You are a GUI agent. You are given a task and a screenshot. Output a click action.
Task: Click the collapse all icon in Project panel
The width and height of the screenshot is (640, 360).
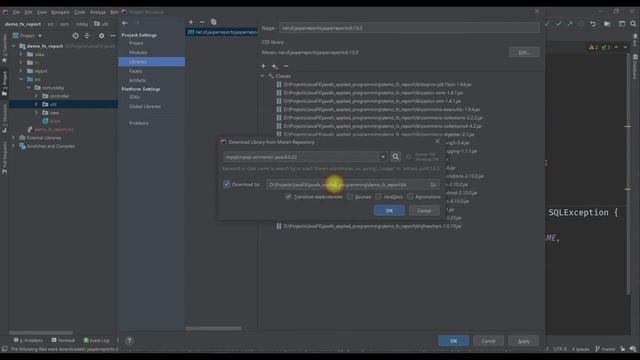pos(87,36)
